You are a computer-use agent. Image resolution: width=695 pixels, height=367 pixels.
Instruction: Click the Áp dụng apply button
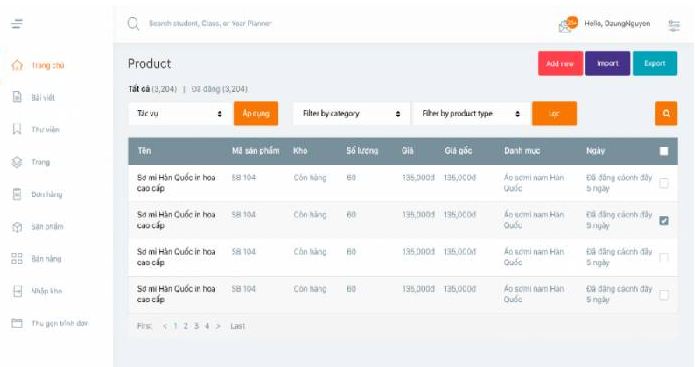pyautogui.click(x=256, y=113)
